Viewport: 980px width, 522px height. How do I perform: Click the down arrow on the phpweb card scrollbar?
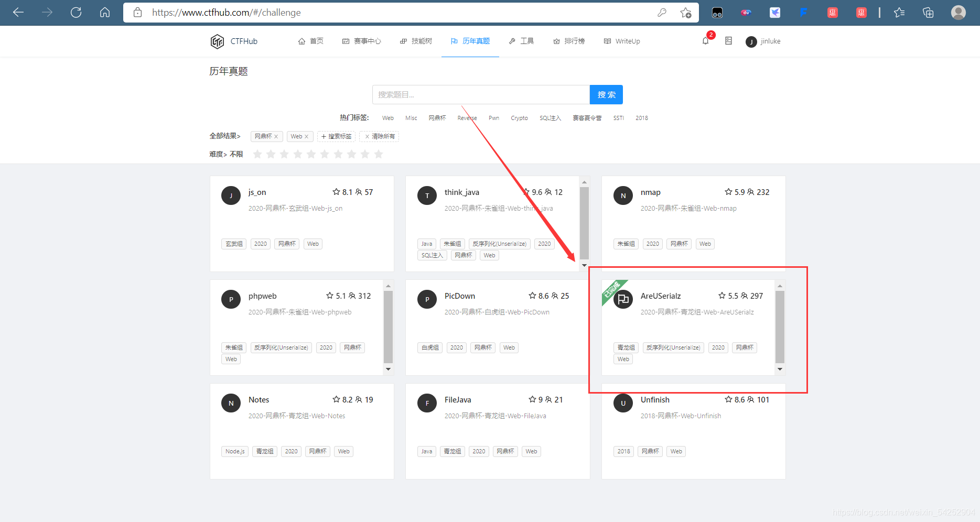[x=388, y=369]
